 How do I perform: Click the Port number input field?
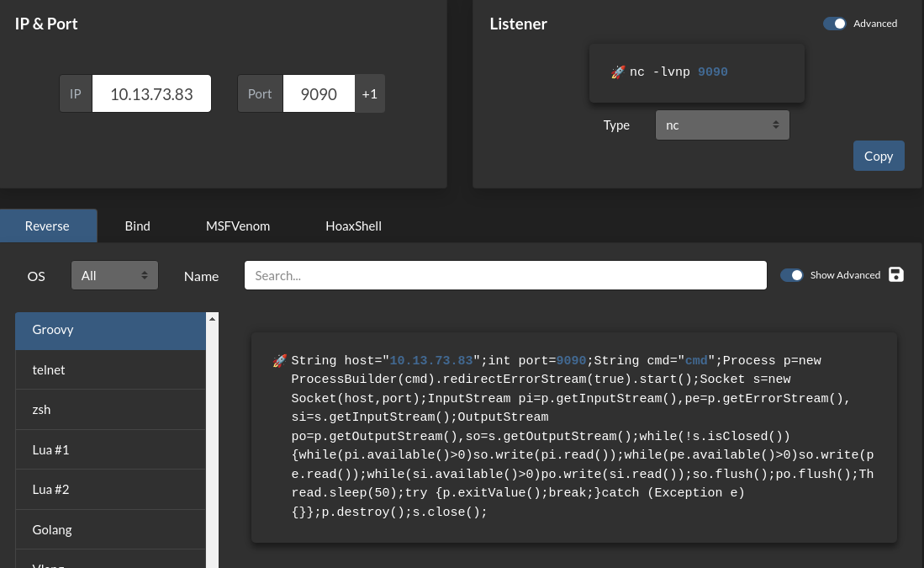point(319,93)
